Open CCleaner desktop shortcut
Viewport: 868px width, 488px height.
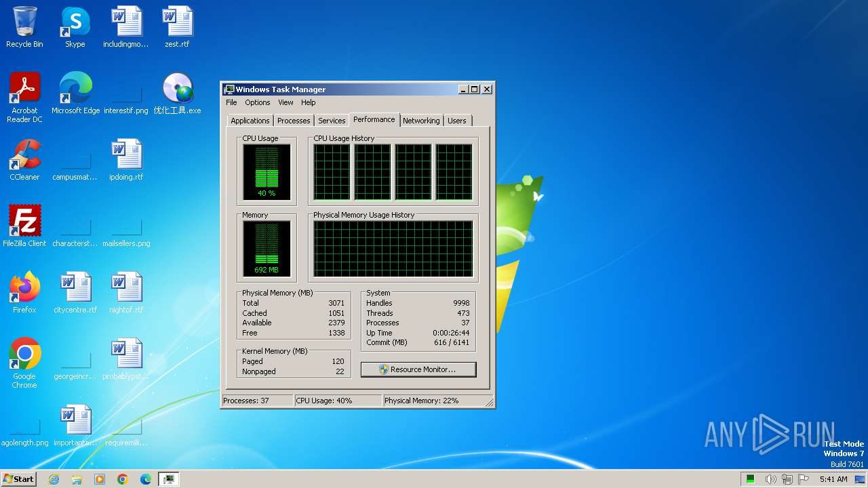pyautogui.click(x=24, y=160)
